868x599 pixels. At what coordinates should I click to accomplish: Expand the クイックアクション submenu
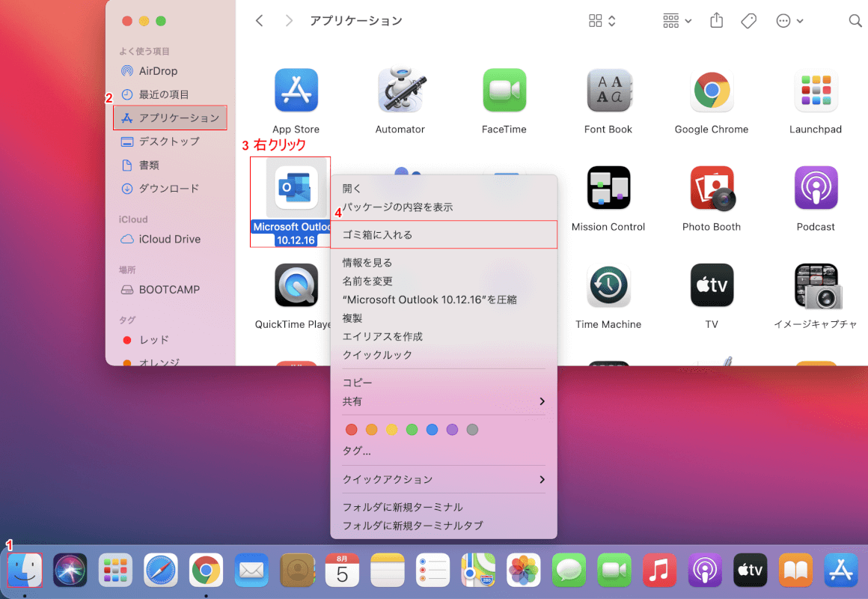[x=444, y=479]
